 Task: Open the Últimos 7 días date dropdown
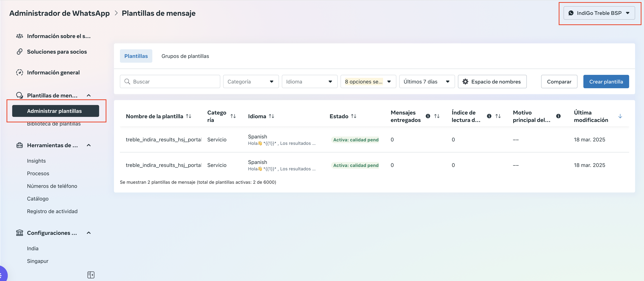tap(427, 82)
